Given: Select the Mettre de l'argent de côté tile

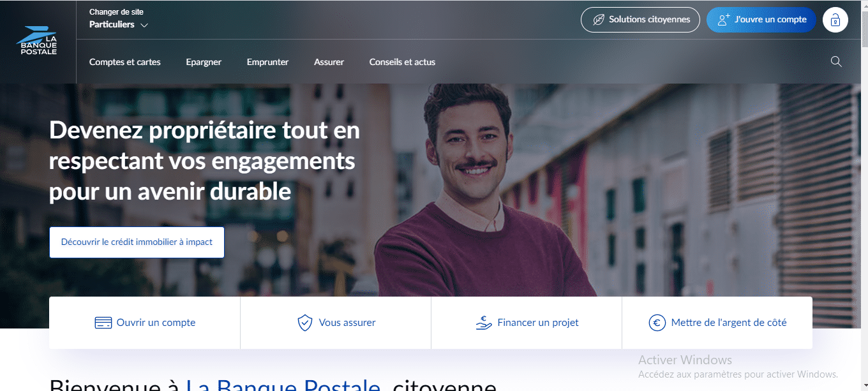Looking at the screenshot, I should [717, 323].
